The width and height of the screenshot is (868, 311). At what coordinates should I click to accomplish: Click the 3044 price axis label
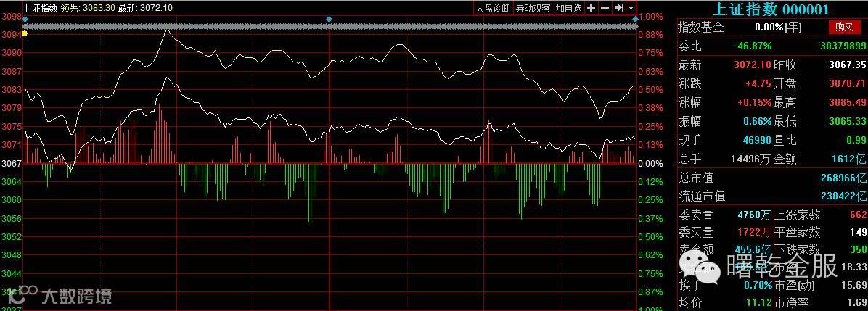[x=10, y=273]
